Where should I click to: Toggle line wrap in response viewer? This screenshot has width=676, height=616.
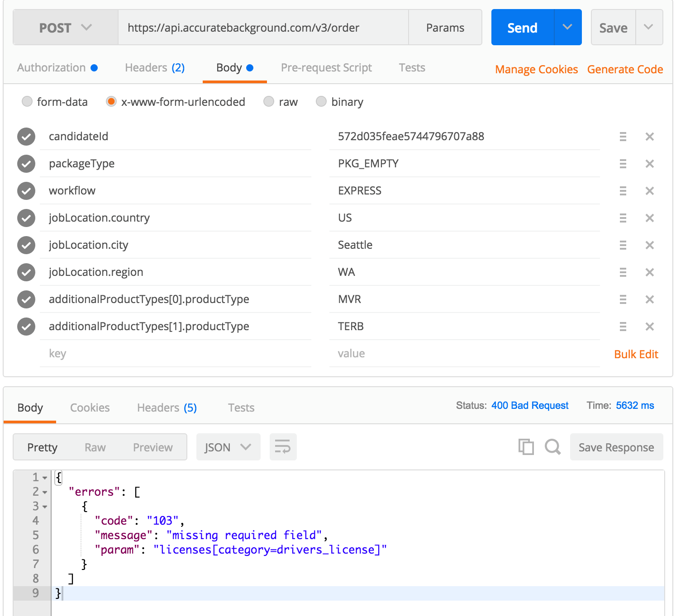283,447
